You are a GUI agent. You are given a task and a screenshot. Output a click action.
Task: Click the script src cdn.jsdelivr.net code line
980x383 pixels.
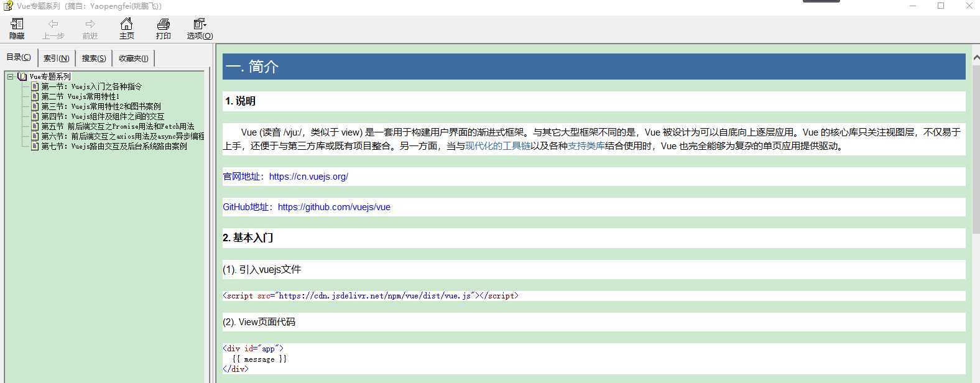coord(371,296)
